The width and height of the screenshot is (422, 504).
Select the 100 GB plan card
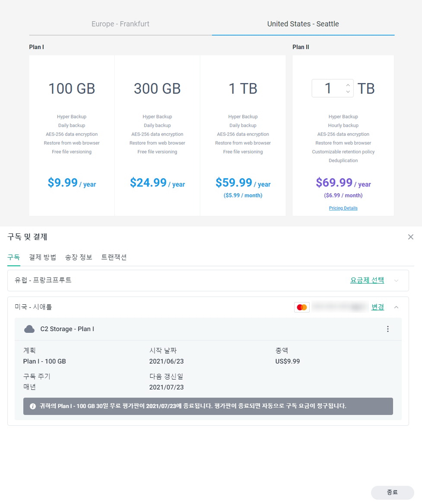coord(72,135)
